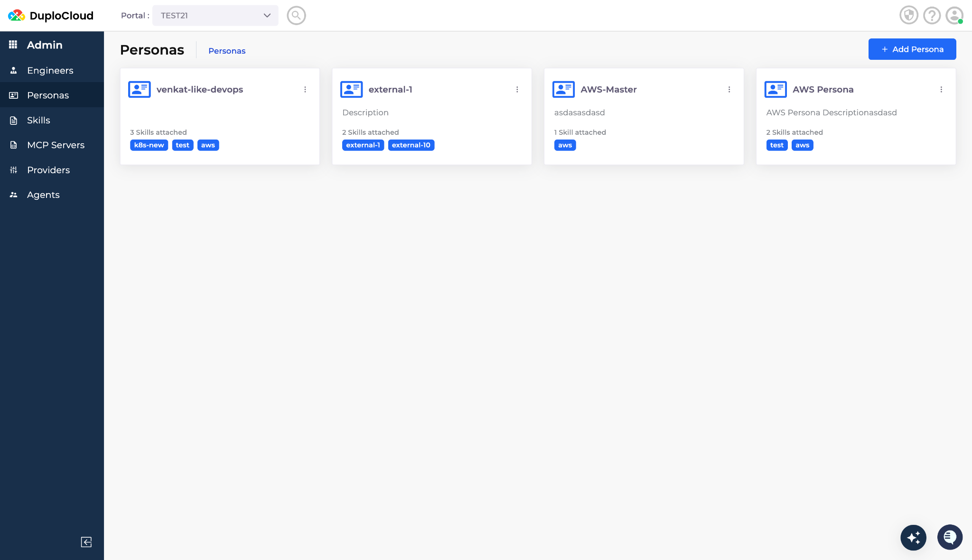Click the Admin grid icon
The height and width of the screenshot is (560, 972).
13,45
